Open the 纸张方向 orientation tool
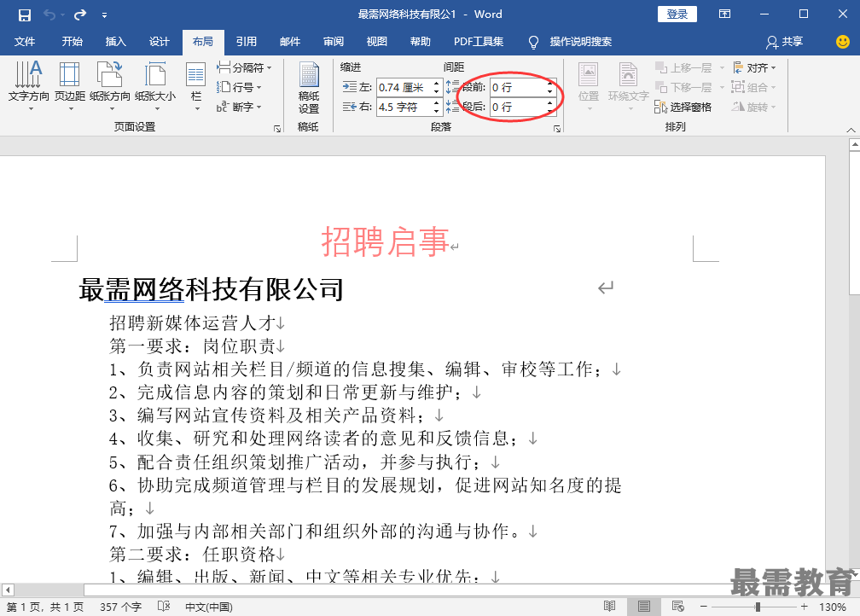The width and height of the screenshot is (860, 616). click(x=110, y=85)
